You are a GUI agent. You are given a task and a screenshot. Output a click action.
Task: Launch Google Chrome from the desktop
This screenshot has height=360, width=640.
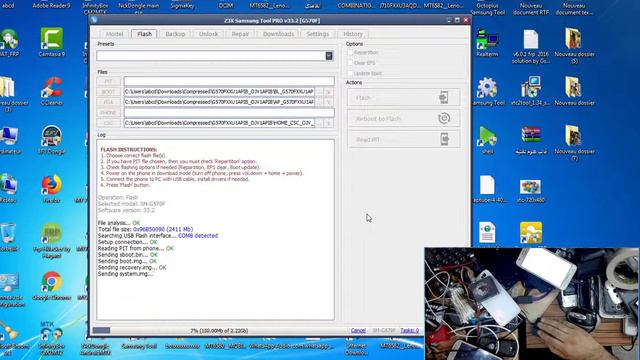pos(51,286)
